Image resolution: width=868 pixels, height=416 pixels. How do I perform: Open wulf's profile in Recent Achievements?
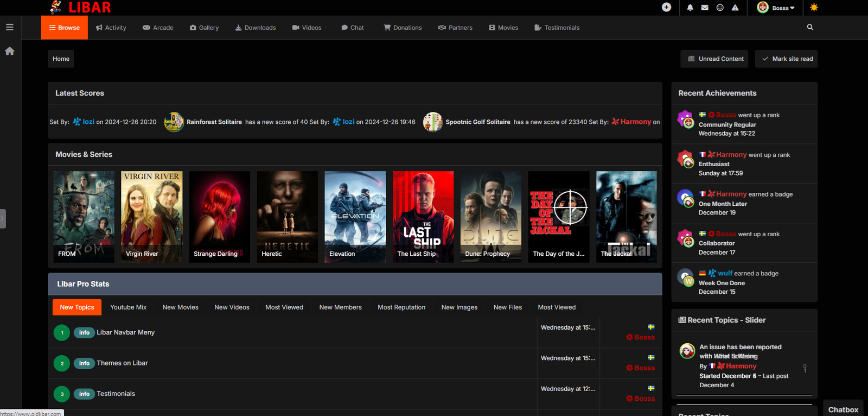click(725, 273)
